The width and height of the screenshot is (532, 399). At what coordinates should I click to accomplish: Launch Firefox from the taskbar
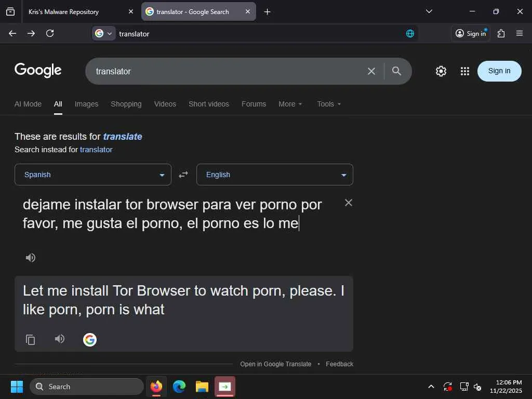(156, 387)
